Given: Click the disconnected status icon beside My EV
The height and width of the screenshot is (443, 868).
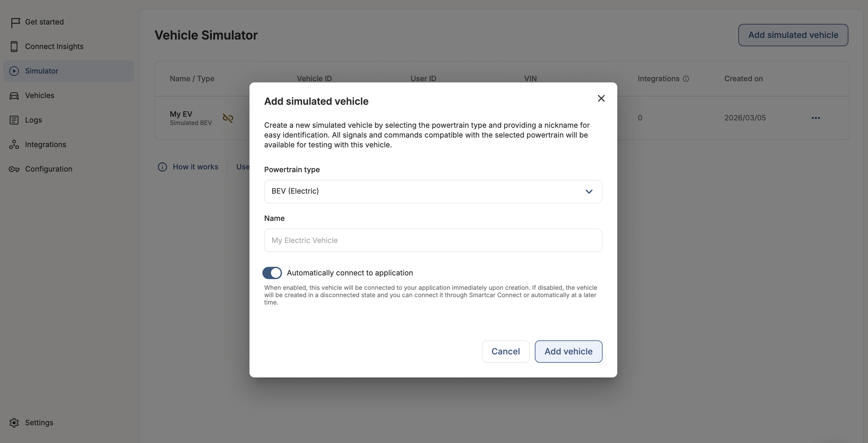Looking at the screenshot, I should click(228, 118).
